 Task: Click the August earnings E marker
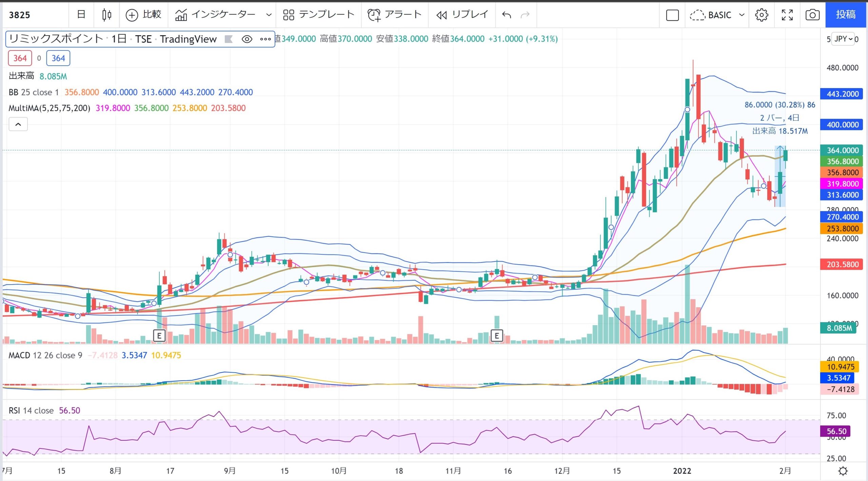pos(159,336)
